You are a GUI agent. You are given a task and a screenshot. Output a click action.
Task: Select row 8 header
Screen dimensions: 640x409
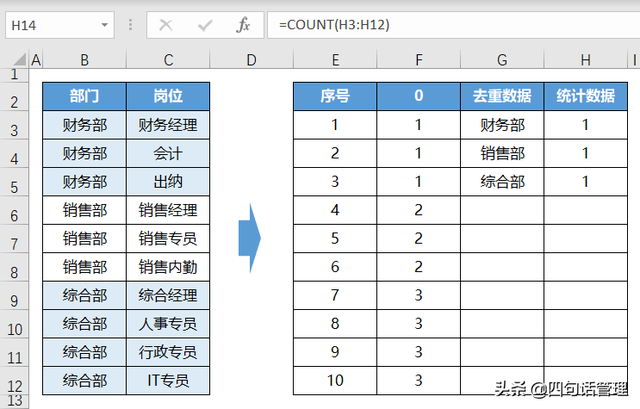tap(14, 267)
